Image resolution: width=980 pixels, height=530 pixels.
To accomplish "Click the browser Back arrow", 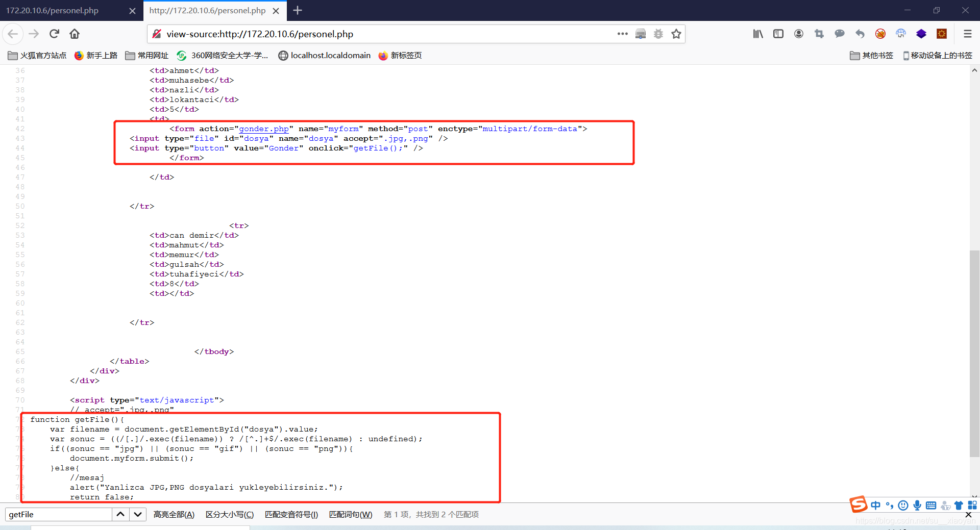I will click(x=13, y=34).
